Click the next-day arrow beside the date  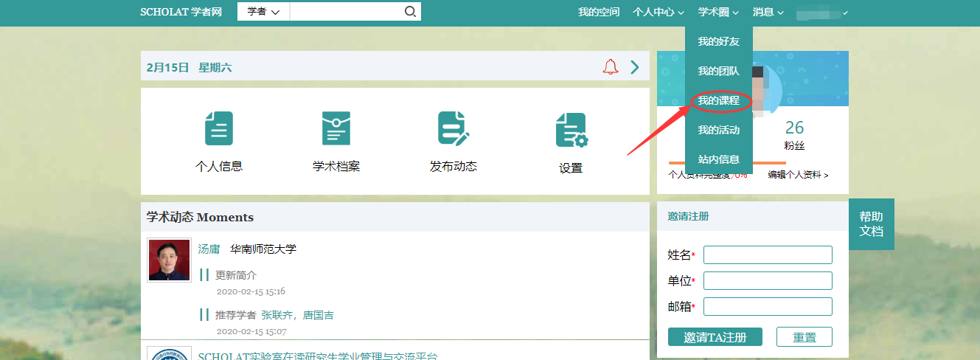click(x=635, y=67)
